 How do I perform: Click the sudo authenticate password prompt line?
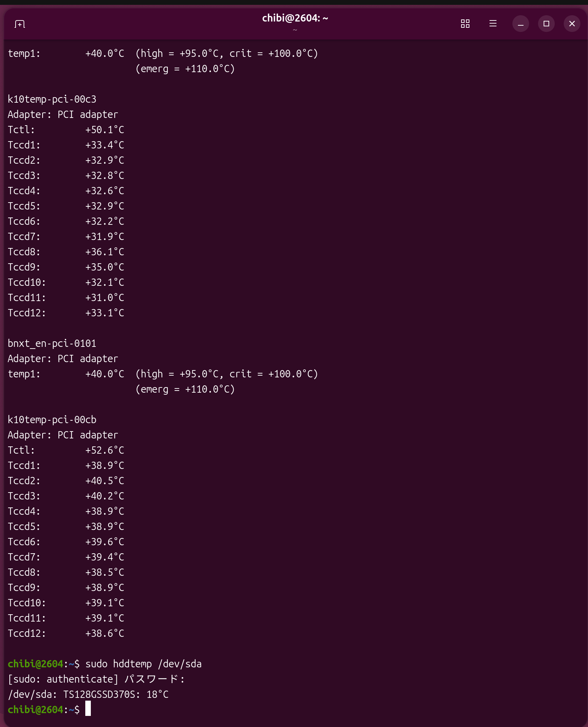pos(96,679)
